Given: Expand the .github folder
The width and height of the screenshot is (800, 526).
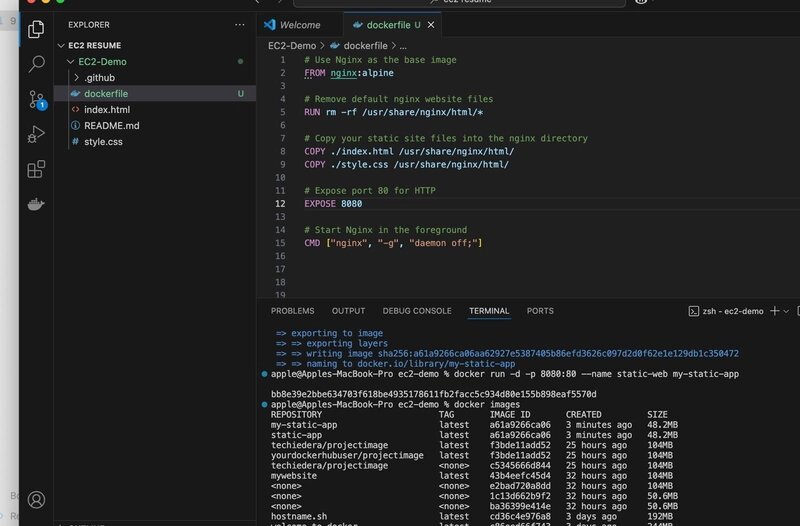Looking at the screenshot, I should point(99,78).
